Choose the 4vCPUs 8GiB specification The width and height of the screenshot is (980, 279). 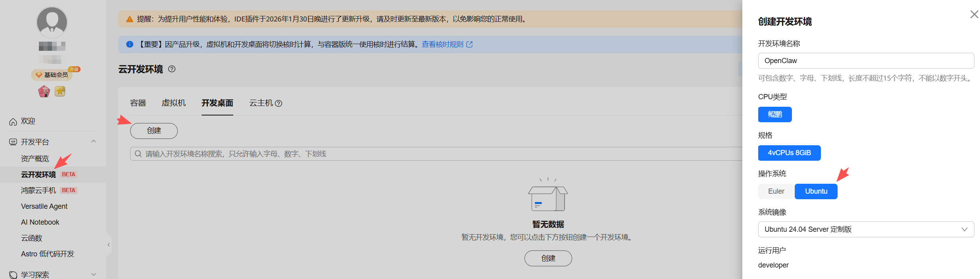coord(789,153)
